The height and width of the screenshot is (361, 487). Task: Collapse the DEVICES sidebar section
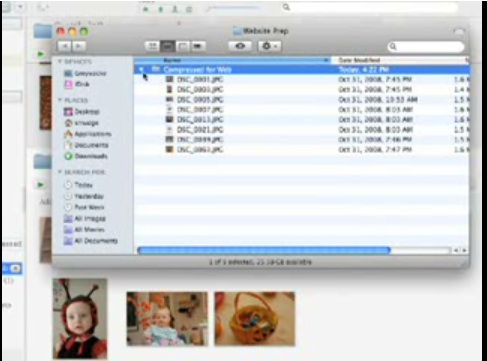point(60,61)
